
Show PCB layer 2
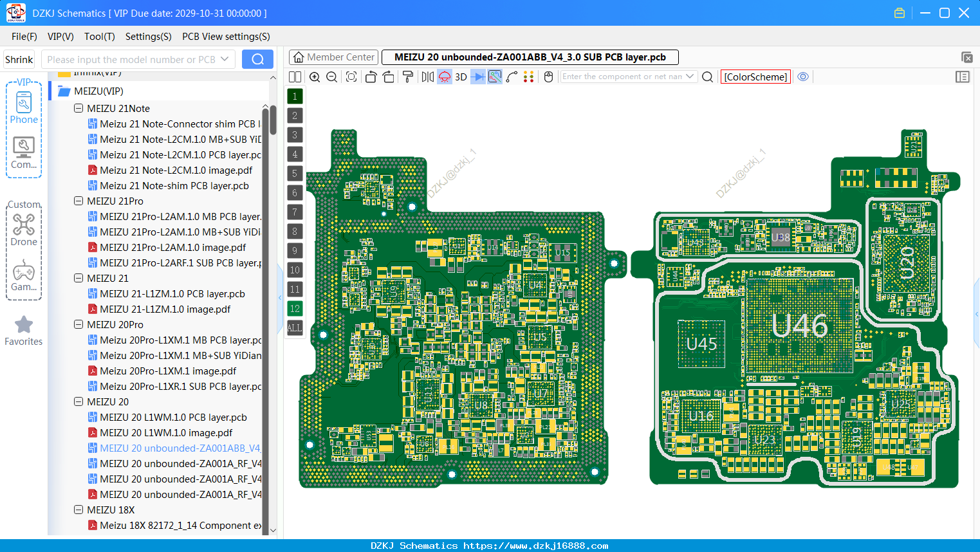coord(295,116)
